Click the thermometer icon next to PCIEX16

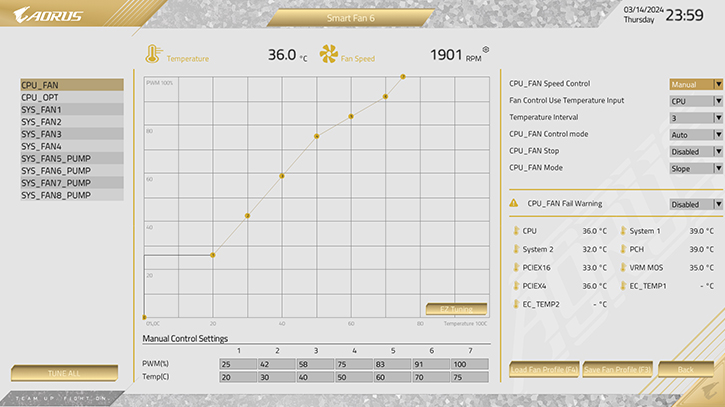pos(516,267)
